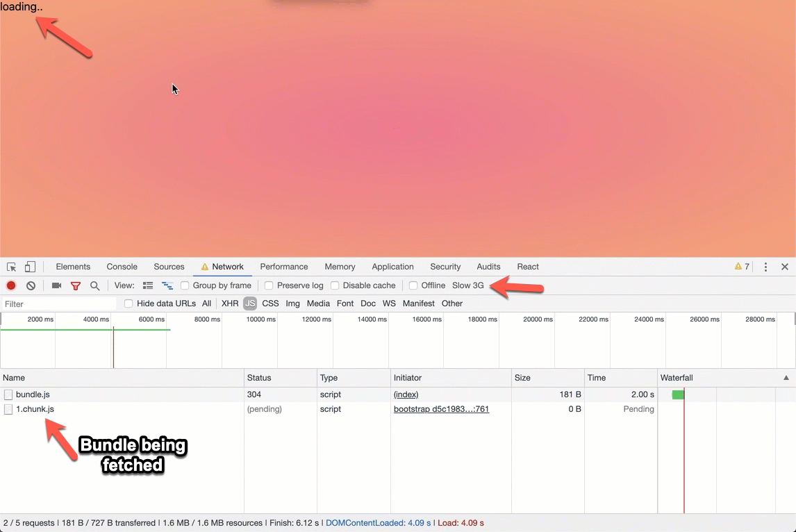Toggle the red filter funnel icon
The height and width of the screenshot is (532, 796).
[x=76, y=286]
